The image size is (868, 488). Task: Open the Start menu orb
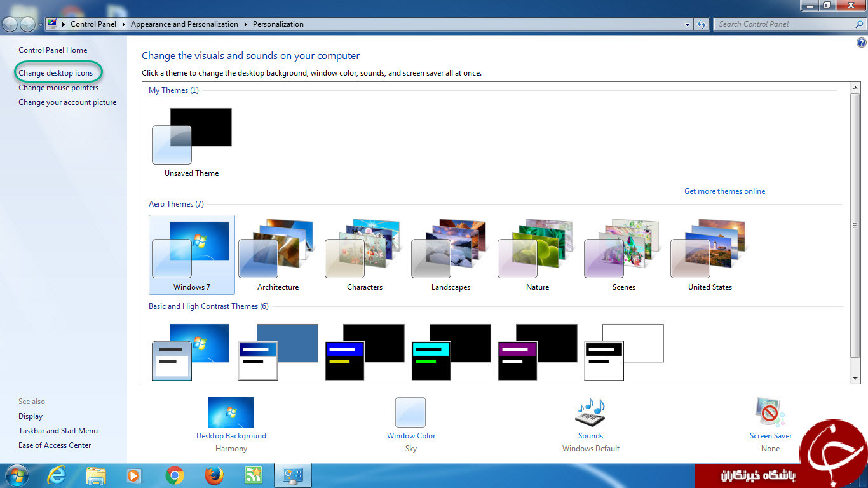[17, 475]
